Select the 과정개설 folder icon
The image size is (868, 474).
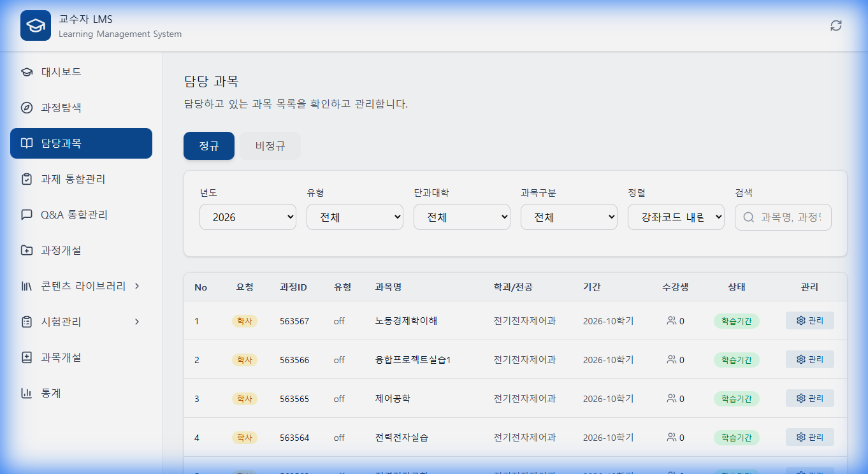(x=26, y=250)
